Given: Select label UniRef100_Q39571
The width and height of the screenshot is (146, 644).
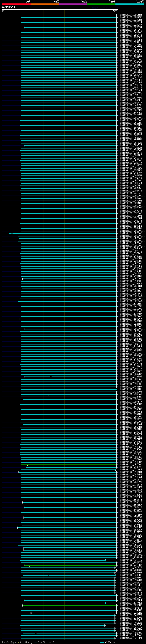Looking at the screenshot, I should [131, 153].
